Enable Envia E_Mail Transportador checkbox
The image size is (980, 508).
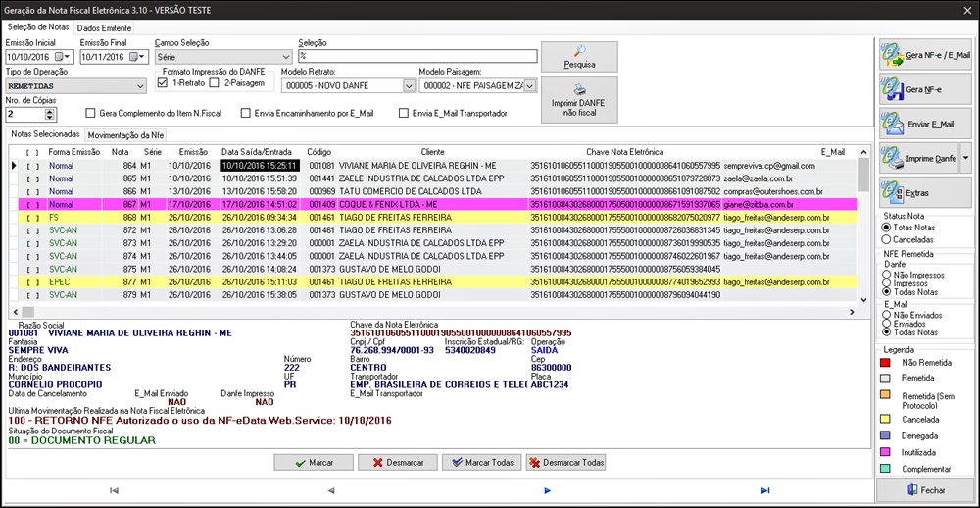pos(404,113)
